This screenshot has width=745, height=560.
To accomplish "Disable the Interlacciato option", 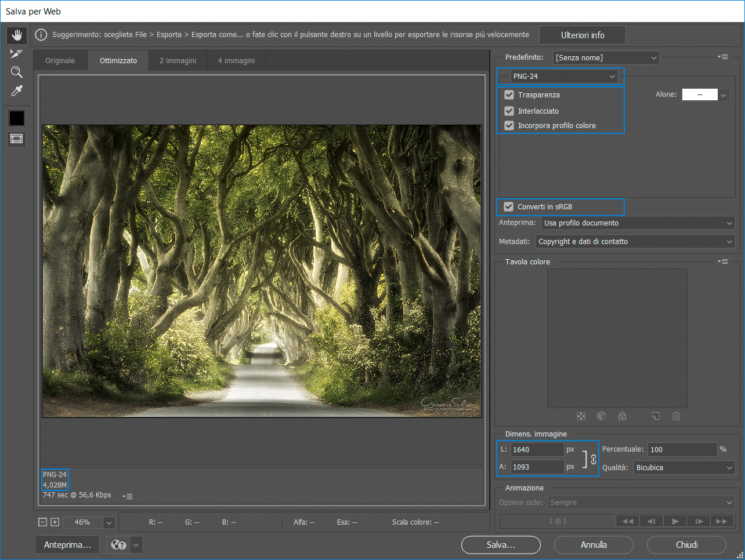I will 509,111.
